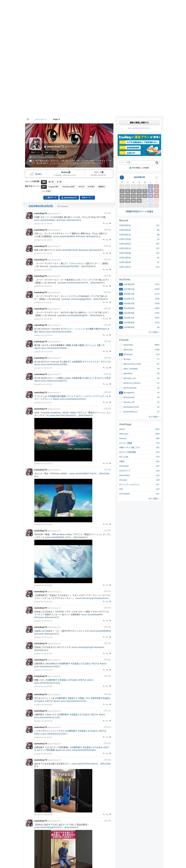Open @hottaqu friend avatar icon
This screenshot has height=868, width=186.
(x=121, y=354)
